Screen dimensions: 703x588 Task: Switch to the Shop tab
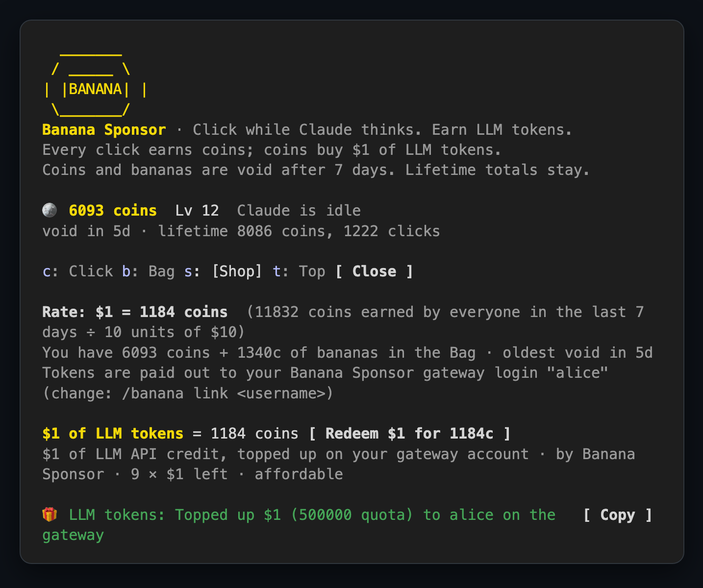point(223,271)
